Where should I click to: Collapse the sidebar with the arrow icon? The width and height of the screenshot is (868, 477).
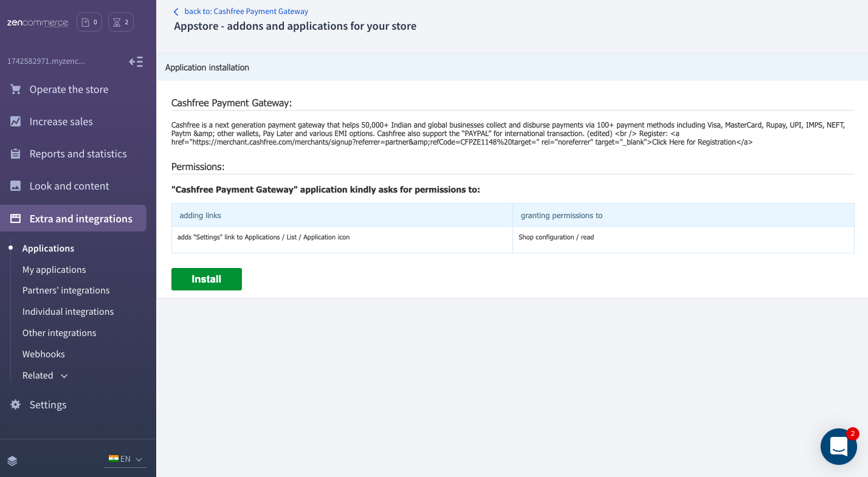pyautogui.click(x=136, y=61)
